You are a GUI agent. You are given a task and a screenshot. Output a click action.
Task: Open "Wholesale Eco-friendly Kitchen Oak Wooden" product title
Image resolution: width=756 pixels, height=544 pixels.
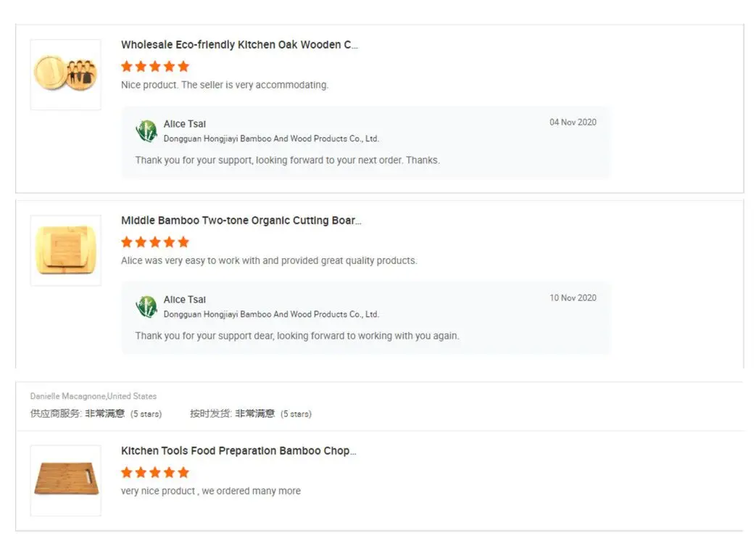coord(239,45)
